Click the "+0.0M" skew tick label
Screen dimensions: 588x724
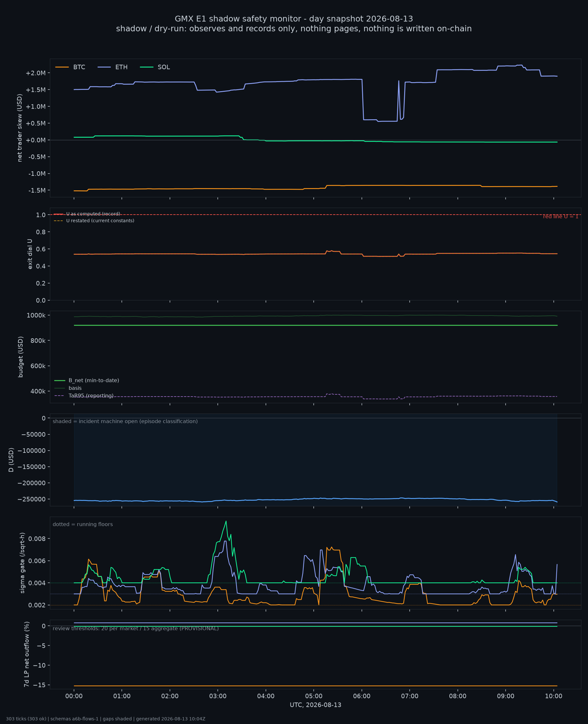[x=36, y=140]
